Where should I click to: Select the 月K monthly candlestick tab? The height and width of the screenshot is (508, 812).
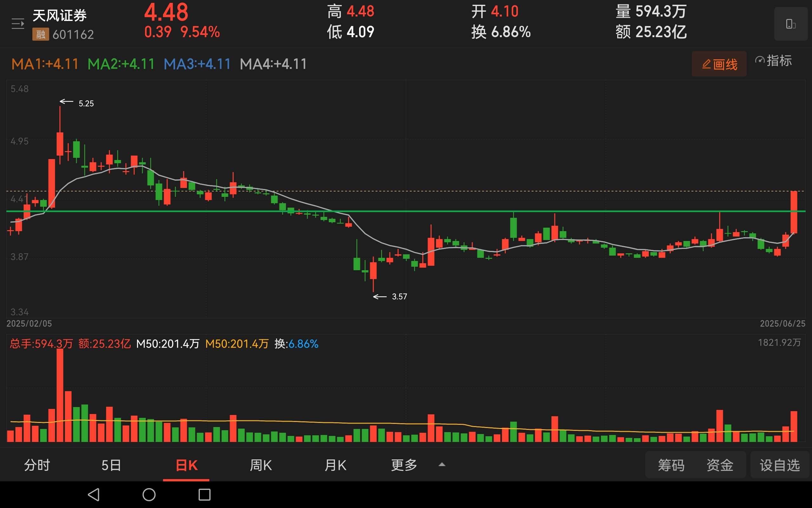click(x=335, y=465)
